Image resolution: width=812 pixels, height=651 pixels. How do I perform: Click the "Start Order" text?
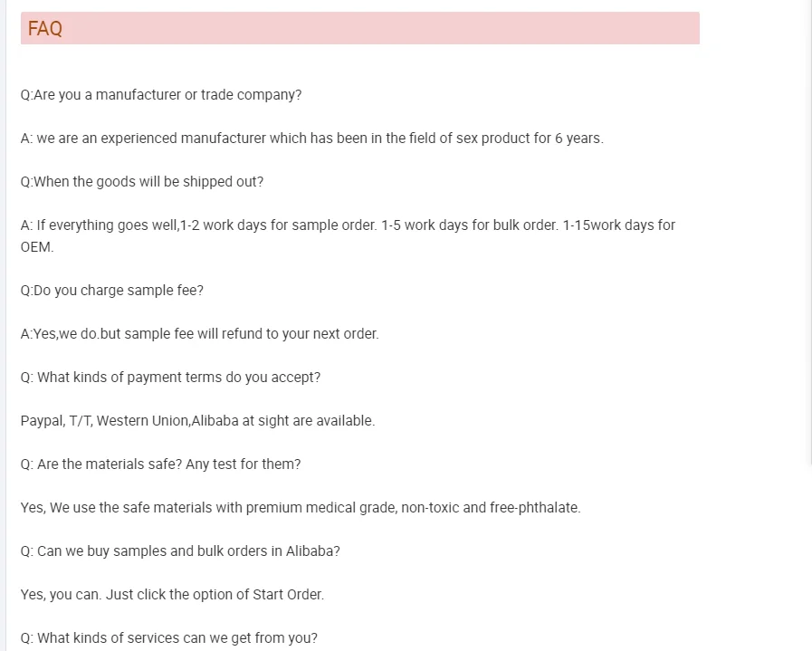286,595
